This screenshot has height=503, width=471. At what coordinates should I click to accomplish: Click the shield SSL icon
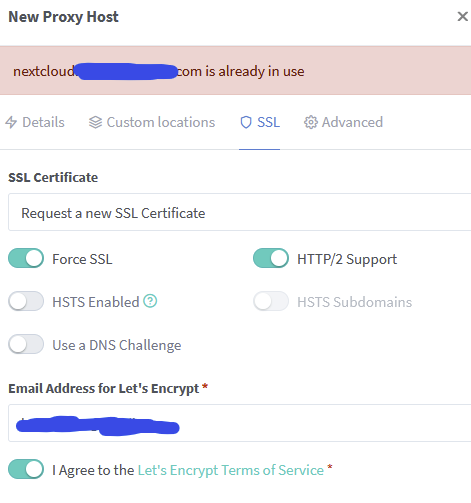point(246,122)
